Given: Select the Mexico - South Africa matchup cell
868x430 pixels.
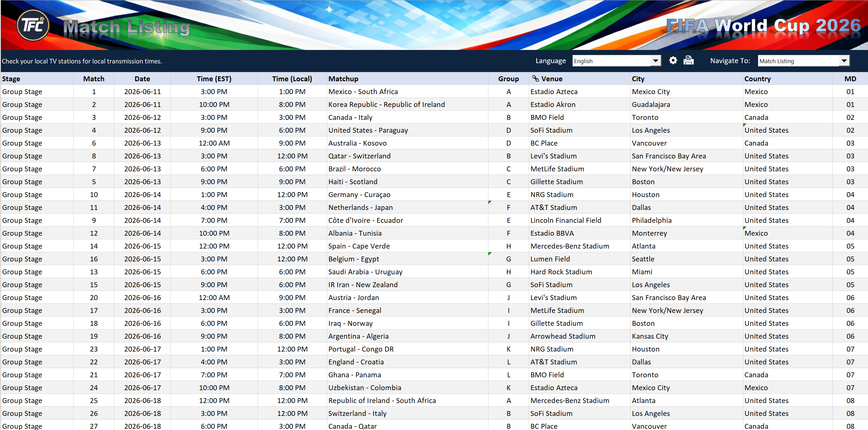Looking at the screenshot, I should coord(363,91).
